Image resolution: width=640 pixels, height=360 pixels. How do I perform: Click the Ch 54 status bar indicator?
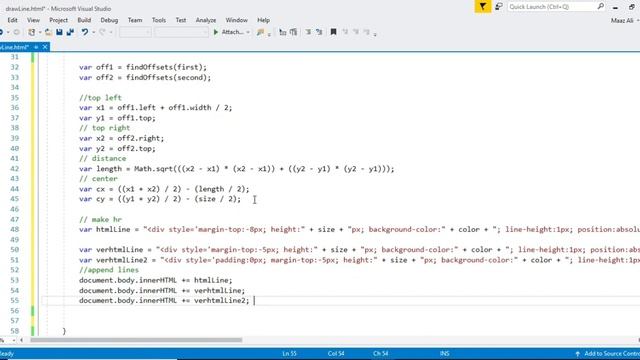380,354
